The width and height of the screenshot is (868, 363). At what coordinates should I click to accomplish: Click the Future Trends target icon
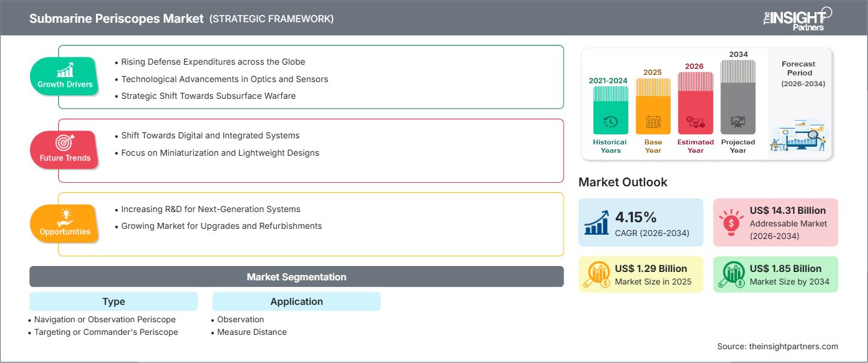[65, 143]
